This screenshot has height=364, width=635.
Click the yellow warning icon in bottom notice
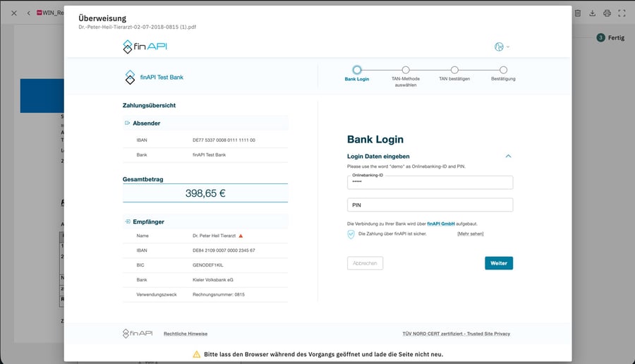[x=196, y=354]
